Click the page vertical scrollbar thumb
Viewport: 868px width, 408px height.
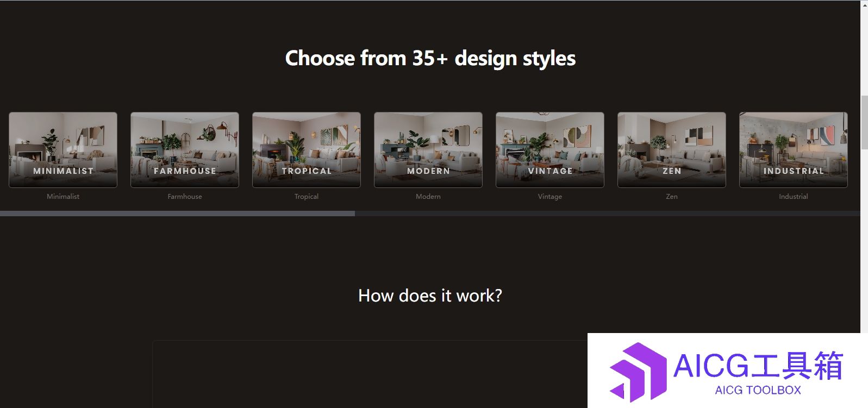(864, 122)
